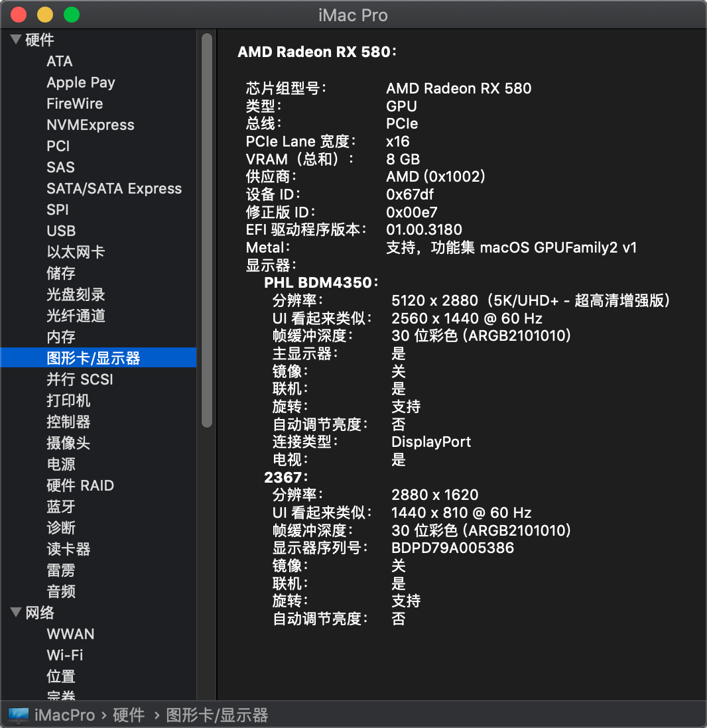Viewport: 707px width, 728px height.
Task: Click the iMac Pro window title
Action: [353, 15]
